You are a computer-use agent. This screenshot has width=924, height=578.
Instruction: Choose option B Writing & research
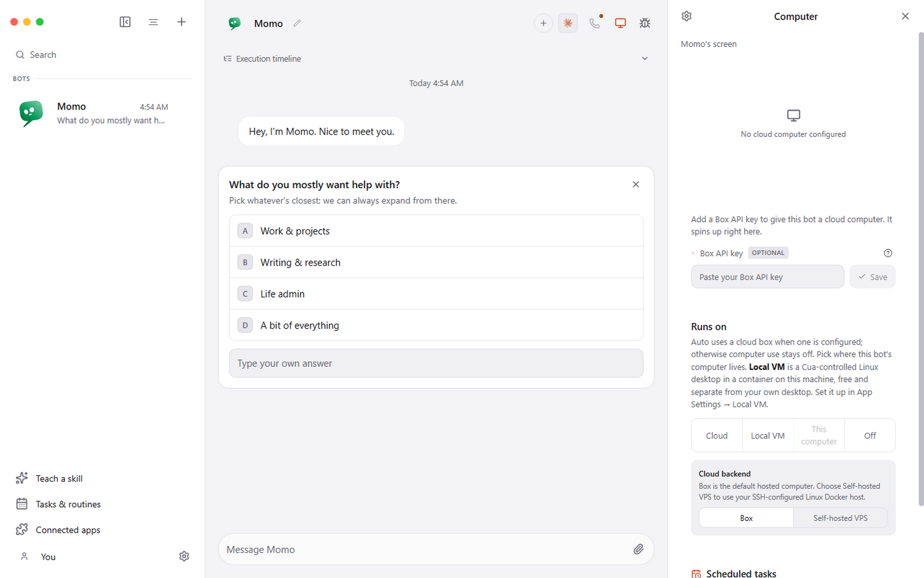coord(436,262)
